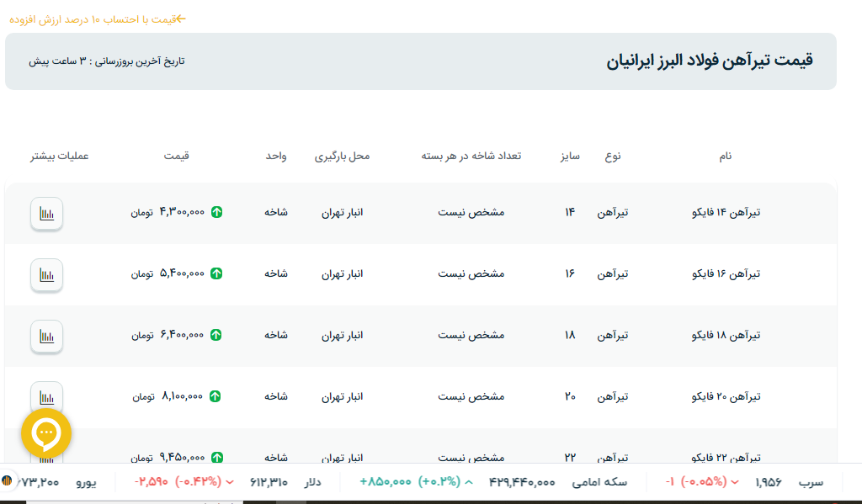Click the نام column header
862x504 pixels.
coord(725,157)
